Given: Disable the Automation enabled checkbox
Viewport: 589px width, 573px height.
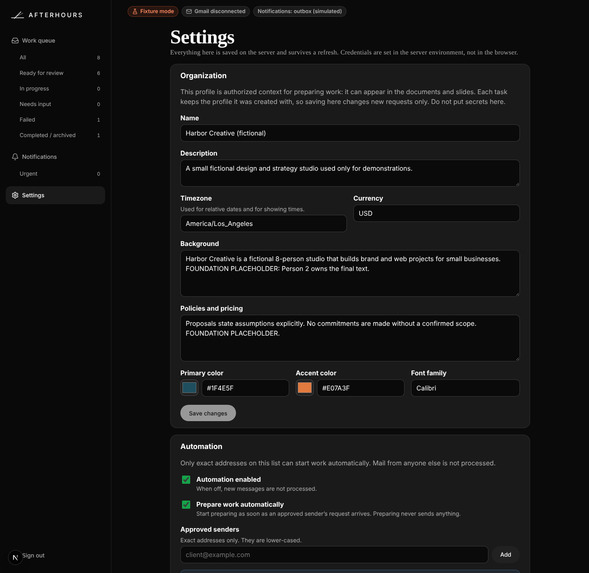Looking at the screenshot, I should tap(186, 480).
